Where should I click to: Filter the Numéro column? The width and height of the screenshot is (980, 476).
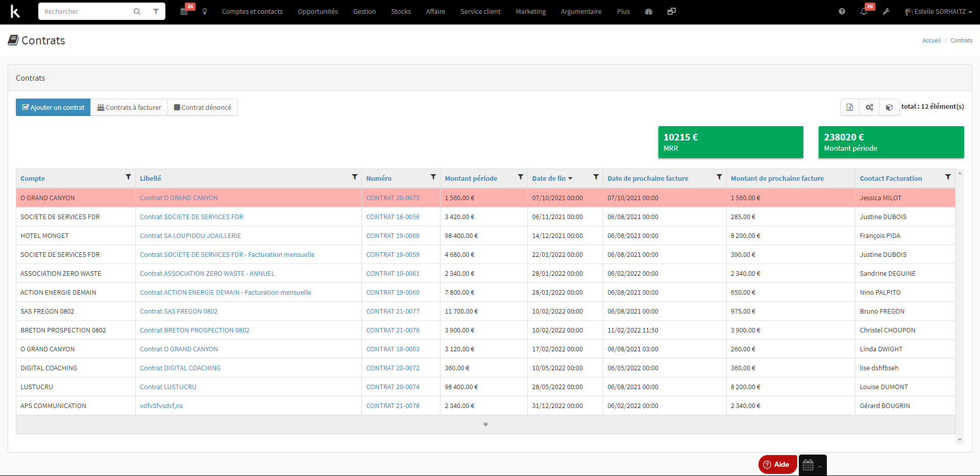[x=433, y=177]
